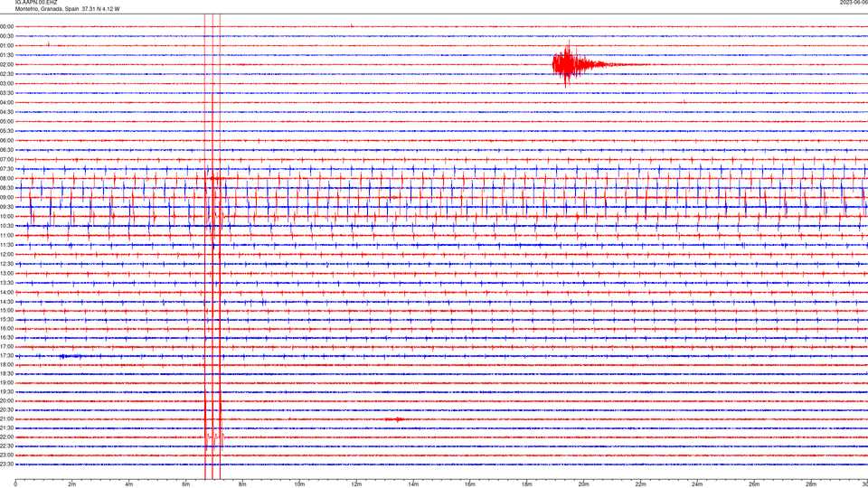Click the '18m' x-axis tick label
The image size is (868, 488).
coord(527,484)
